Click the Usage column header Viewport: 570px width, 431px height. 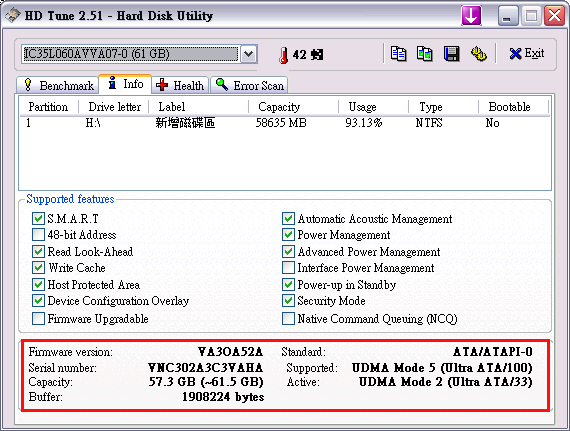click(x=373, y=107)
